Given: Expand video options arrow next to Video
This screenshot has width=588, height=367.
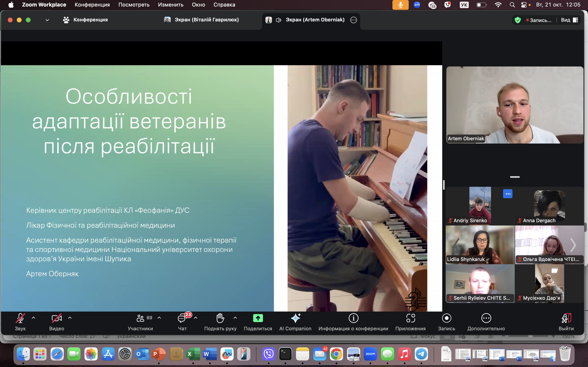Looking at the screenshot, I should (x=70, y=318).
